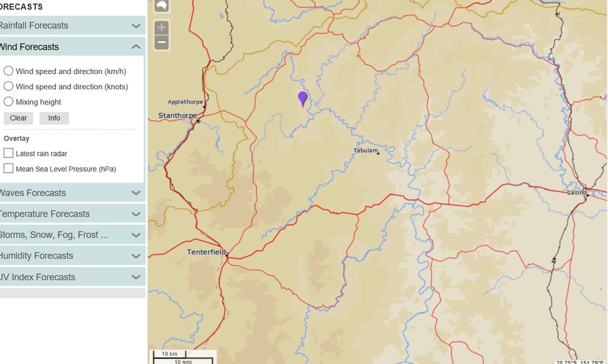Expand the Humidity Forecasts chevron
Viewport: 608px width, 364px height.
tap(136, 256)
